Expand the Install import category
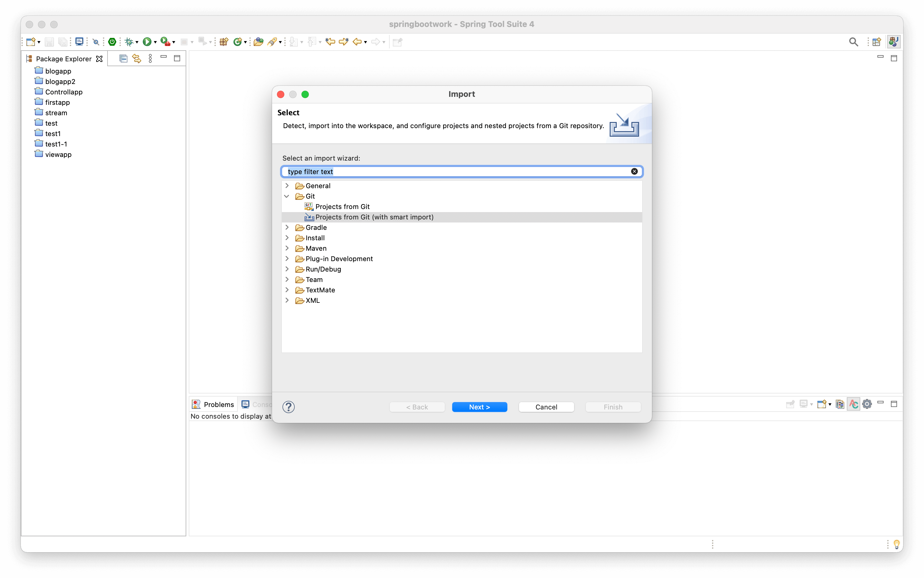The width and height of the screenshot is (924, 578). tap(287, 238)
